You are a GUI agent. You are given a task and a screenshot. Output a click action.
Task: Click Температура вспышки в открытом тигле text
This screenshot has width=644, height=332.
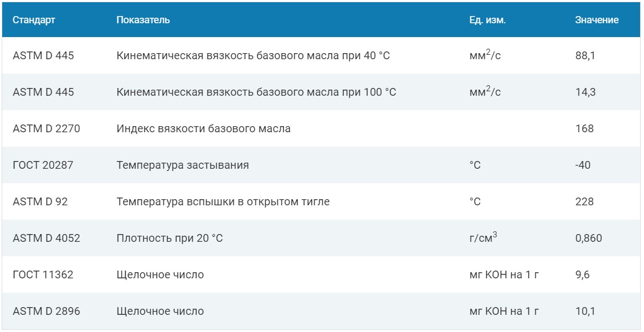[223, 202]
